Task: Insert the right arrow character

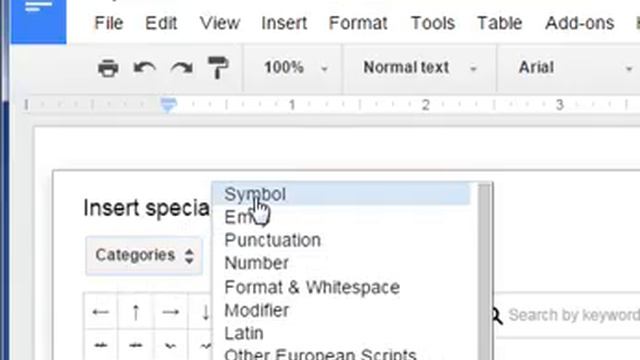Action: click(171, 312)
